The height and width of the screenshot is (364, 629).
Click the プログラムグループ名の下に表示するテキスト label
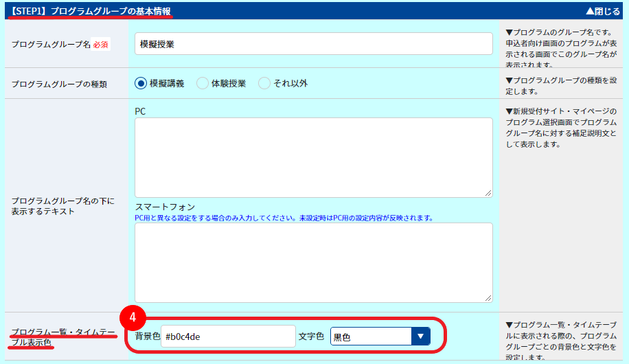(63, 206)
